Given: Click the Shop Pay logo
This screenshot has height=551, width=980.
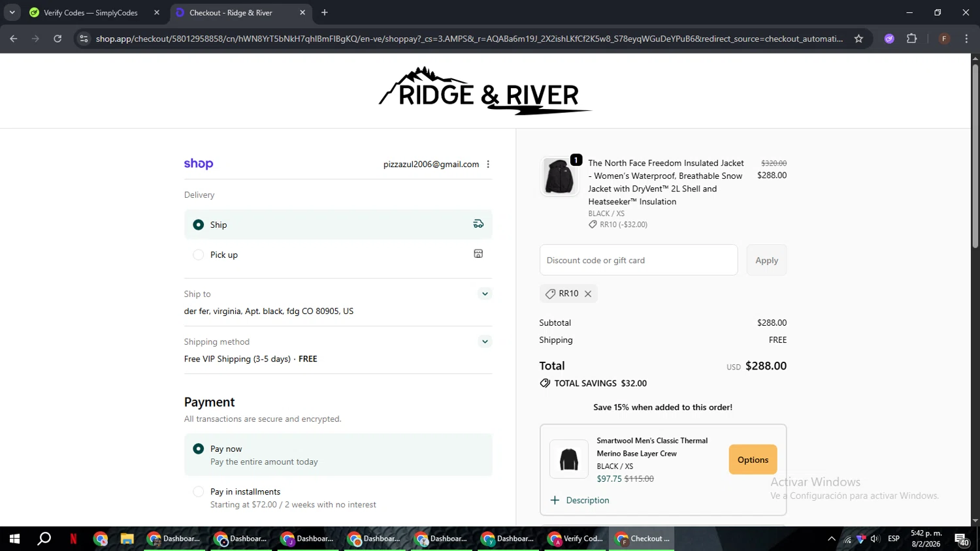Looking at the screenshot, I should 199,164.
